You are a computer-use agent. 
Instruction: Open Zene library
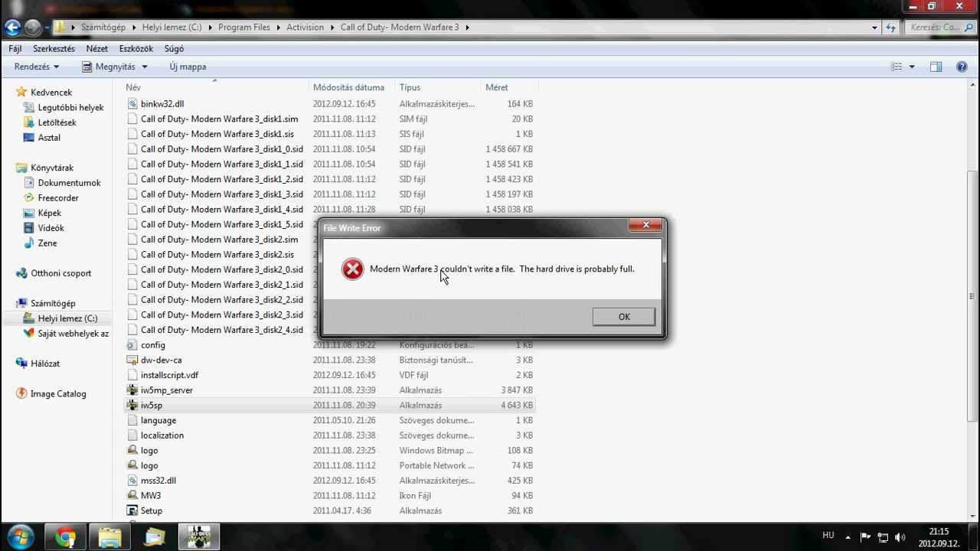click(x=47, y=243)
